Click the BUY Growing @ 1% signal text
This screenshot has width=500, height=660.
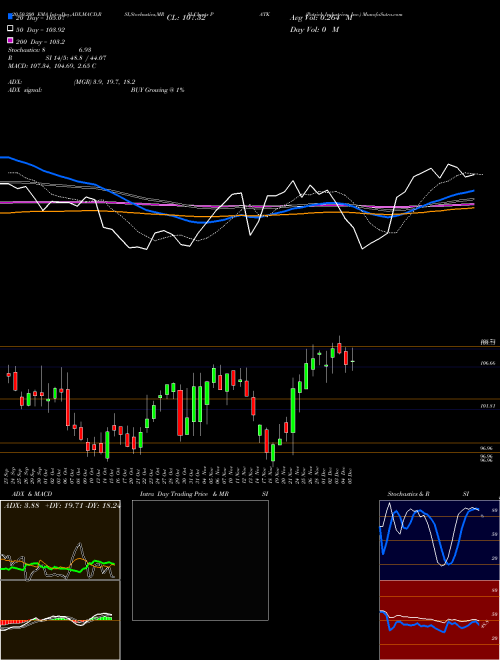tap(157, 90)
